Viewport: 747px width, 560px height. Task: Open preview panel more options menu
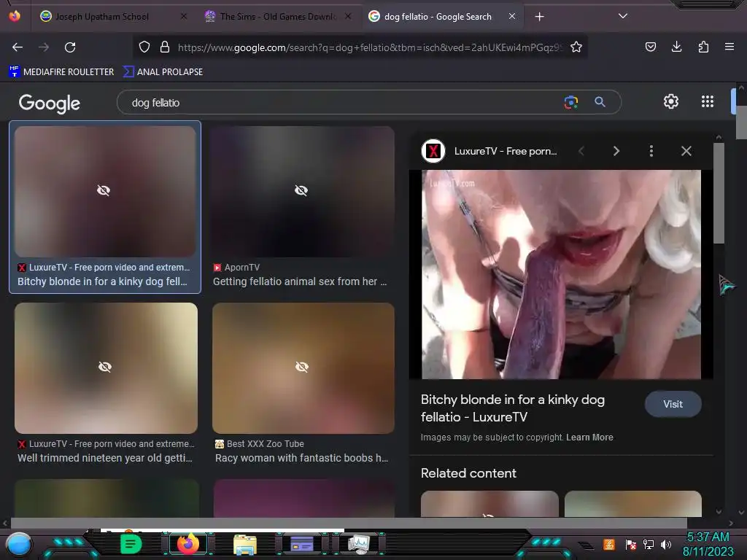(x=651, y=151)
